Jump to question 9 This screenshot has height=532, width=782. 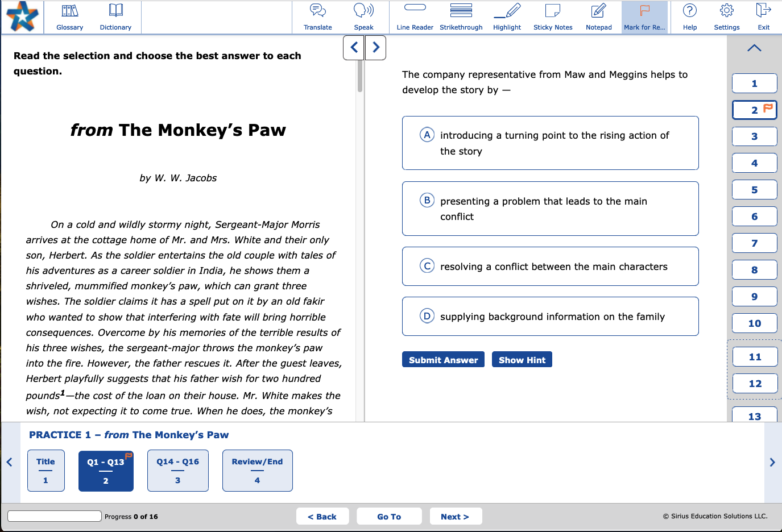754,297
